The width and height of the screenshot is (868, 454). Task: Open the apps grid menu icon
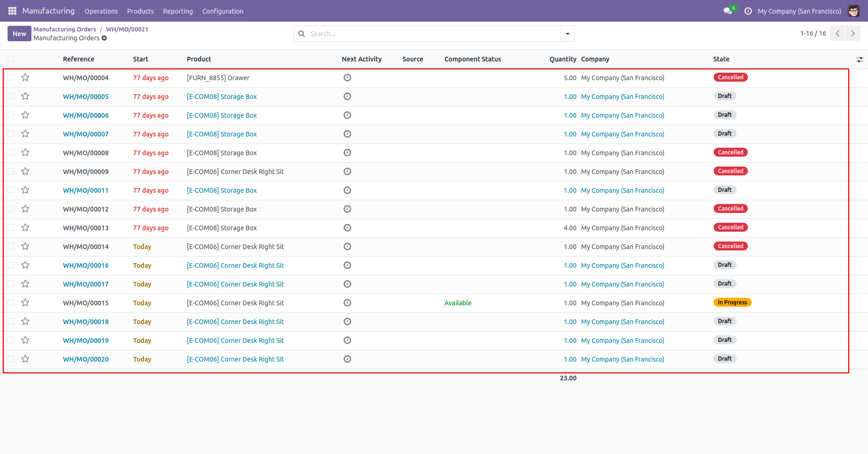point(12,11)
